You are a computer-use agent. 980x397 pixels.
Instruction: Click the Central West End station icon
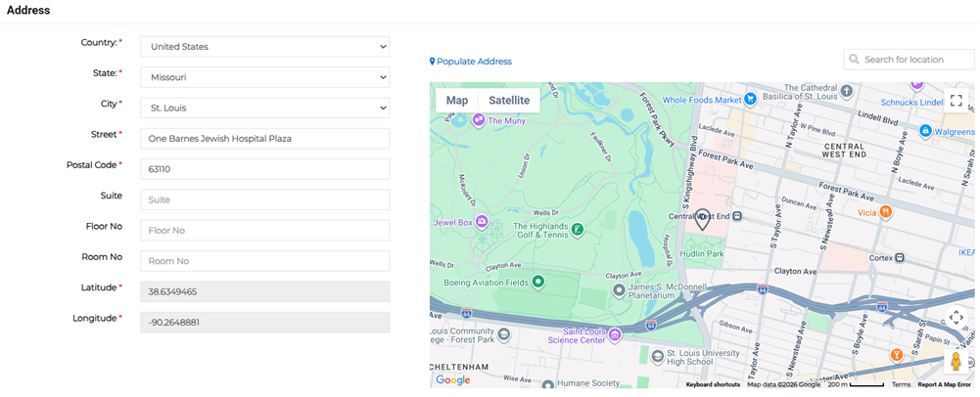coord(737,216)
